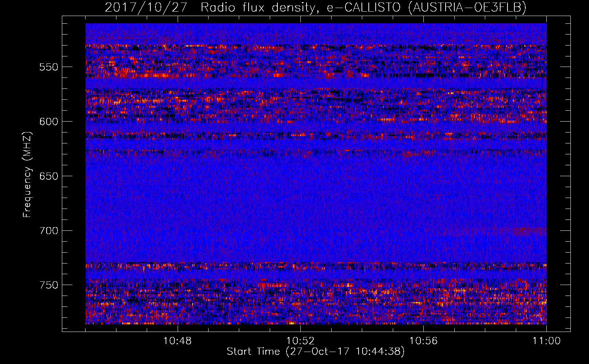Click the 10:48 time tick label

[x=177, y=341]
